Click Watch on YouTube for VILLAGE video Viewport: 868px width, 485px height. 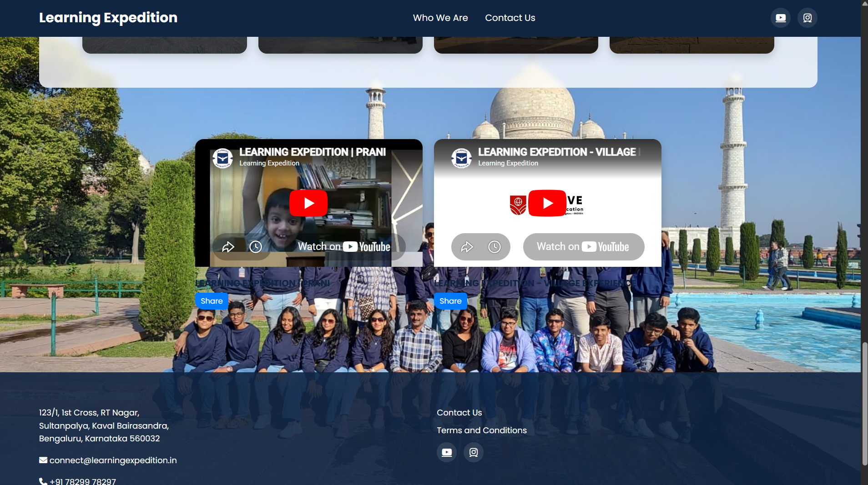click(584, 247)
